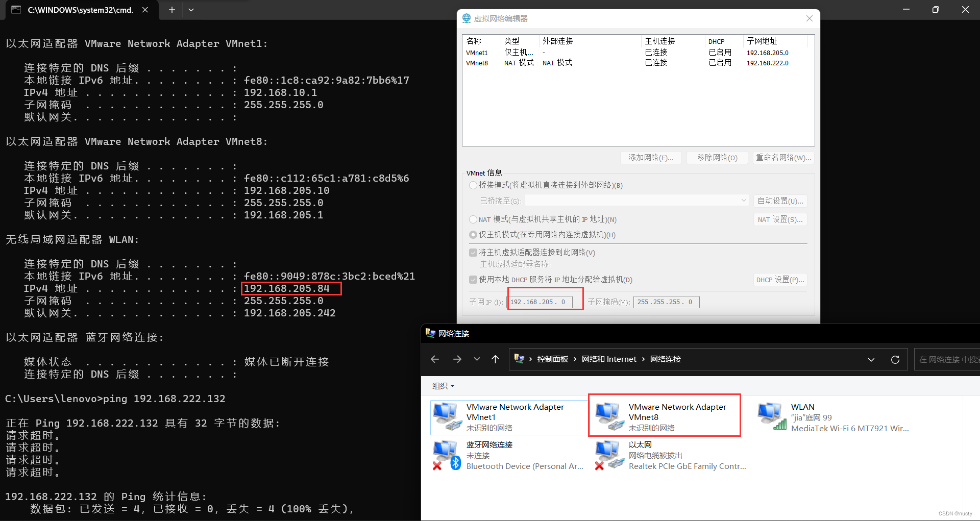This screenshot has height=521, width=980.
Task: Click the 网络连接 window title icon
Action: click(x=430, y=333)
